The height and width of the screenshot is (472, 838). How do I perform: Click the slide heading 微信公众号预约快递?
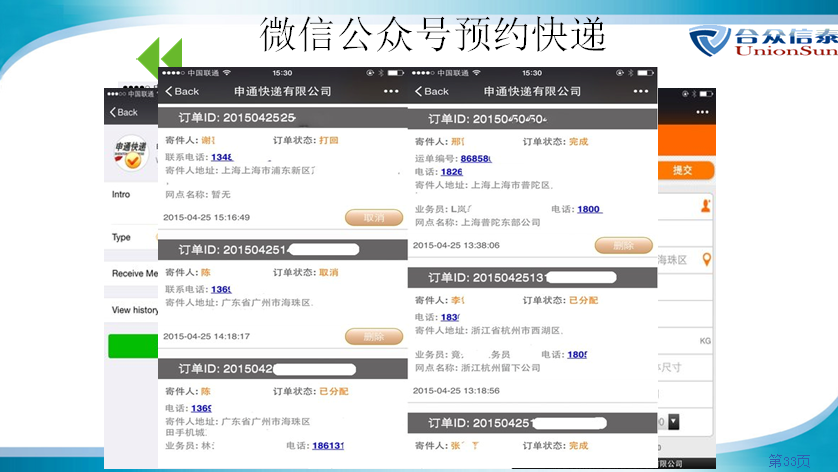[432, 34]
